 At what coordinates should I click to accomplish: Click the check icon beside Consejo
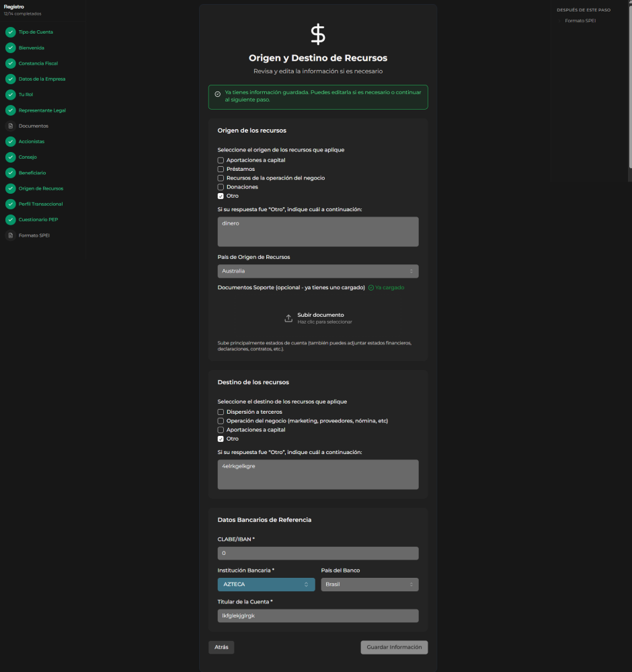[11, 157]
